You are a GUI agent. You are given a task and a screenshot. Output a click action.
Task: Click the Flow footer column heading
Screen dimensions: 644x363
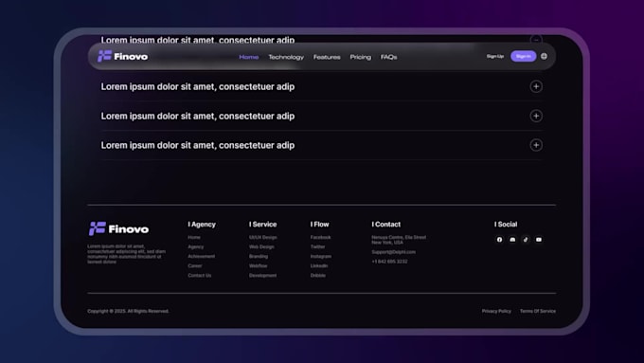coord(319,225)
